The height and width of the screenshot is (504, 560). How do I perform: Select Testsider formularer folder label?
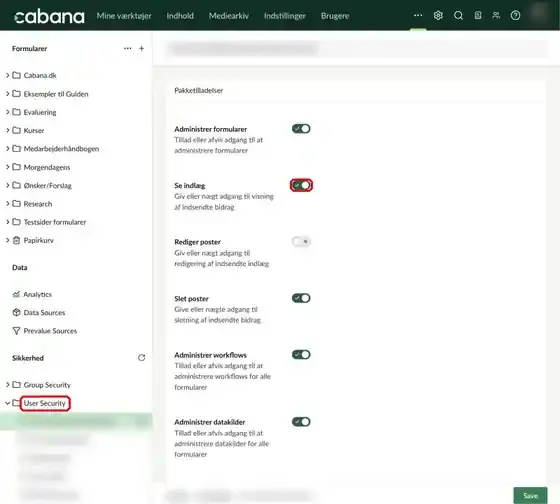click(x=55, y=222)
